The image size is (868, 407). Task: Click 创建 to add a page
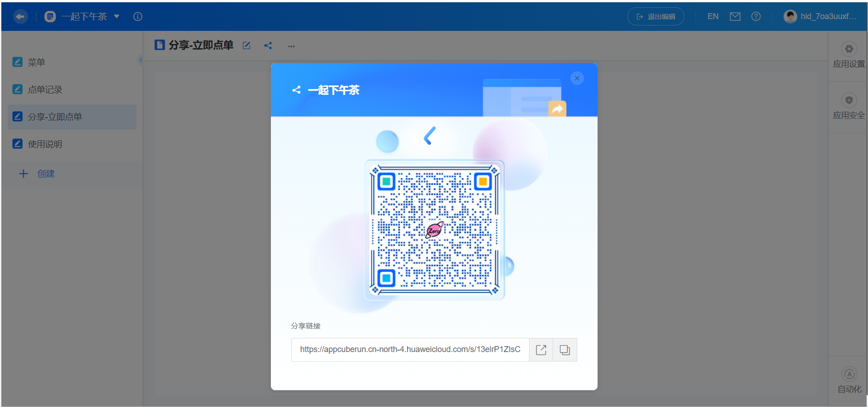(x=37, y=174)
